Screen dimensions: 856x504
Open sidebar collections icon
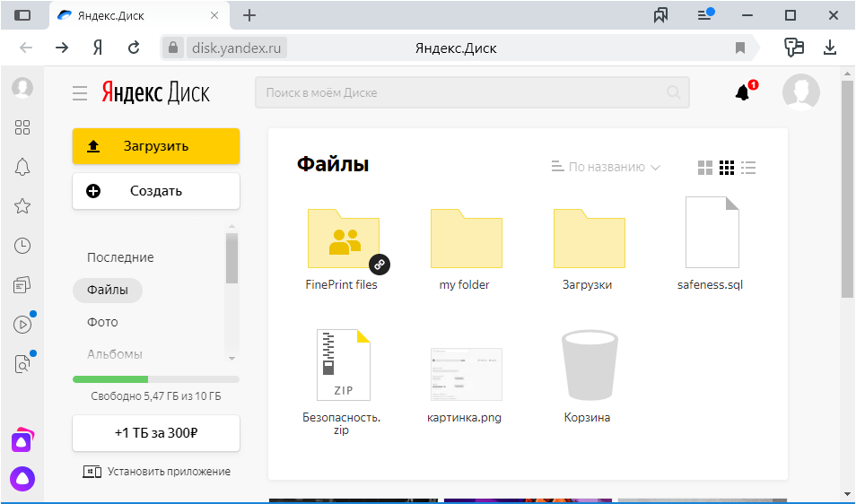pyautogui.click(x=22, y=284)
